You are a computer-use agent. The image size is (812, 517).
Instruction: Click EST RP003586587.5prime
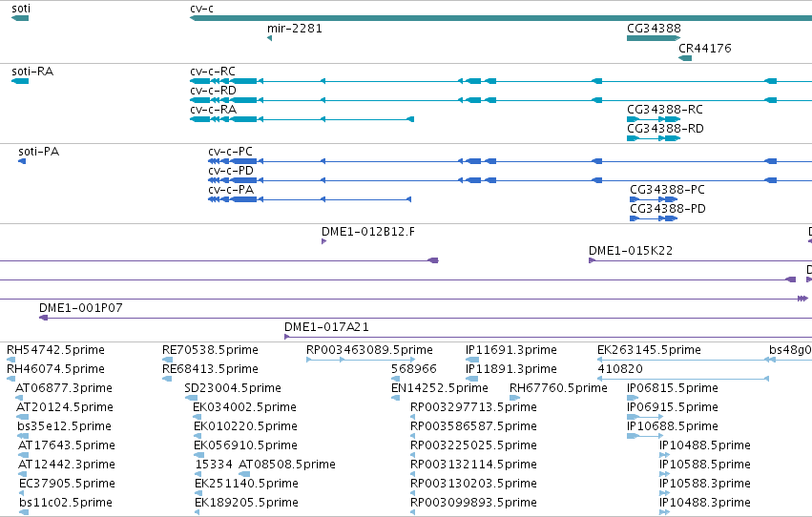[474, 426]
